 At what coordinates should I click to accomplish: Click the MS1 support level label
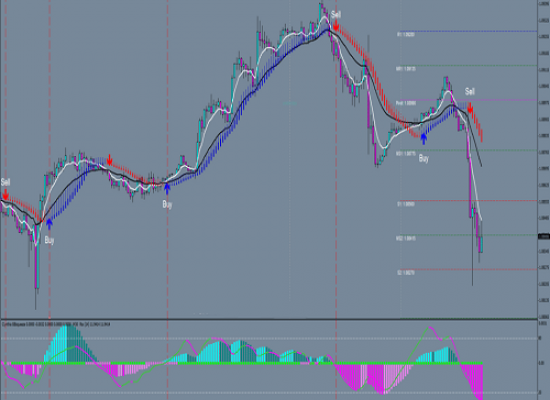click(x=406, y=154)
